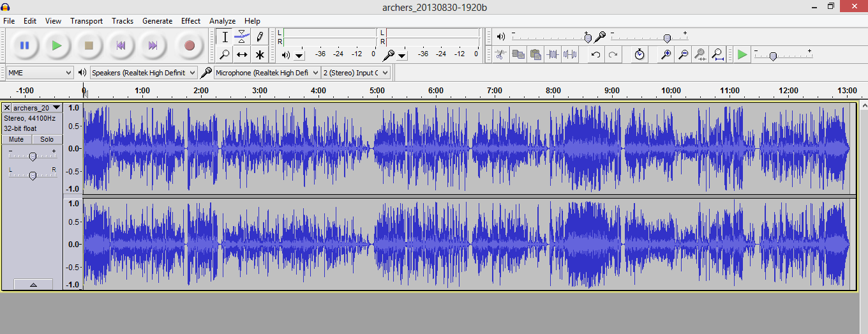Screen dimensions: 868x334
Task: Select the Multi-Tool asterisk icon
Action: (259, 54)
